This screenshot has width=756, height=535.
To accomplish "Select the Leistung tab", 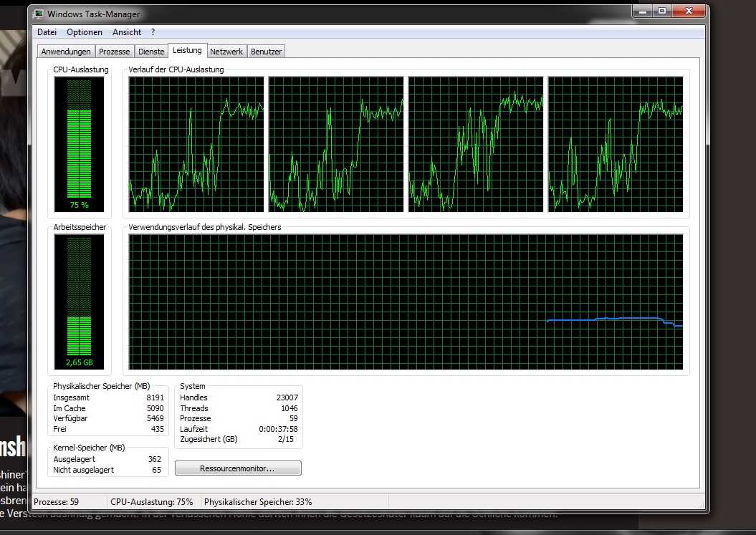I will click(x=187, y=51).
